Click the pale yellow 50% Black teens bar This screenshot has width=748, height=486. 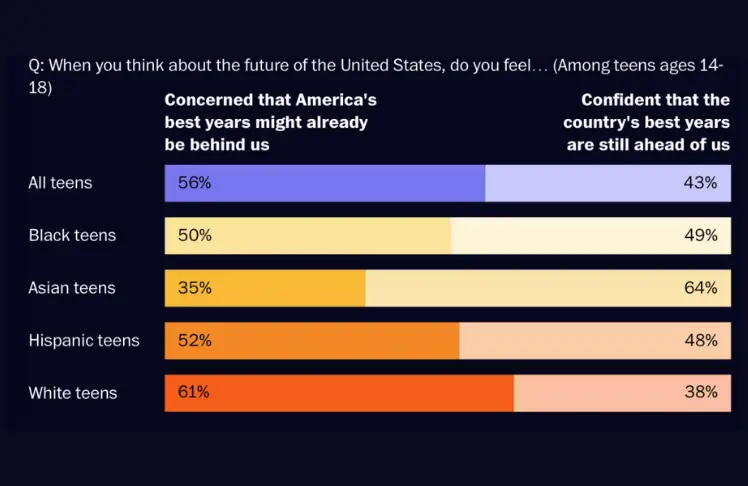[308, 236]
